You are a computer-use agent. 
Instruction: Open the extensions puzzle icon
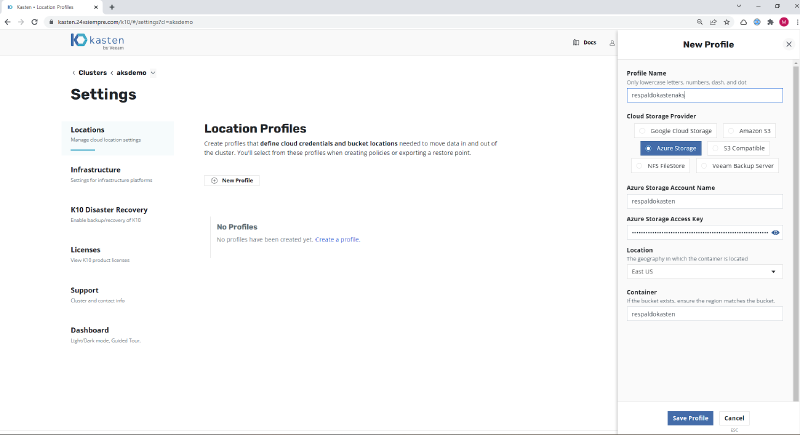pyautogui.click(x=770, y=22)
